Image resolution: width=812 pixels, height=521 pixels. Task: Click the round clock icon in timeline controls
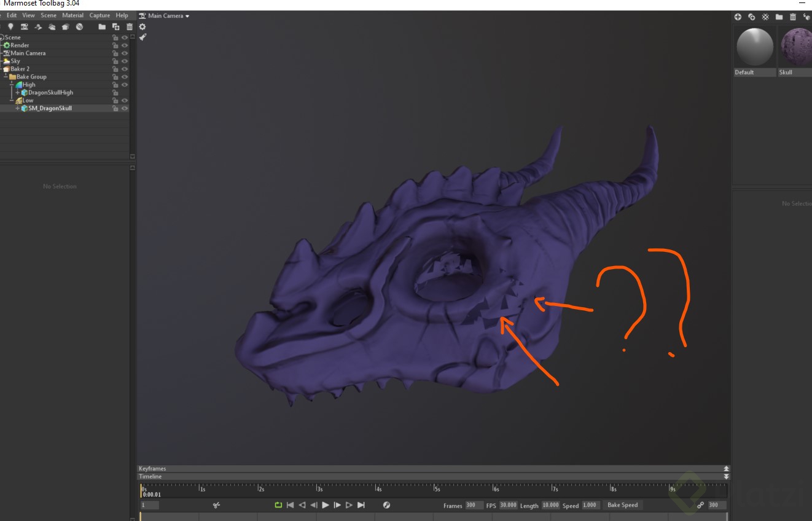[386, 505]
